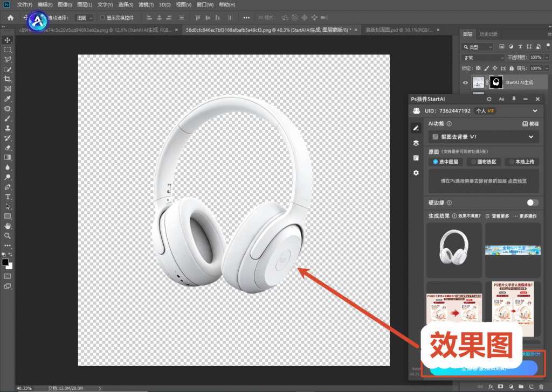
Task: Open the 窗口(W) menu
Action: [205, 4]
